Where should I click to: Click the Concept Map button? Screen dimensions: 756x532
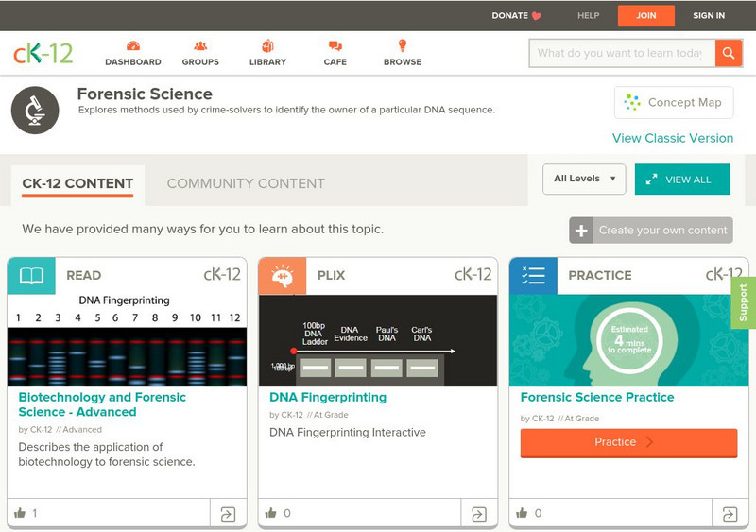click(x=674, y=102)
